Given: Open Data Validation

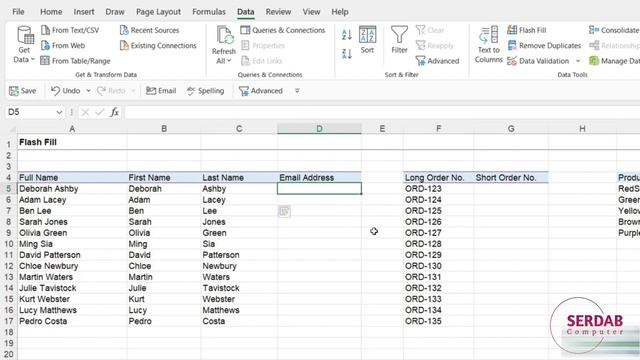Looking at the screenshot, I should [x=538, y=61].
